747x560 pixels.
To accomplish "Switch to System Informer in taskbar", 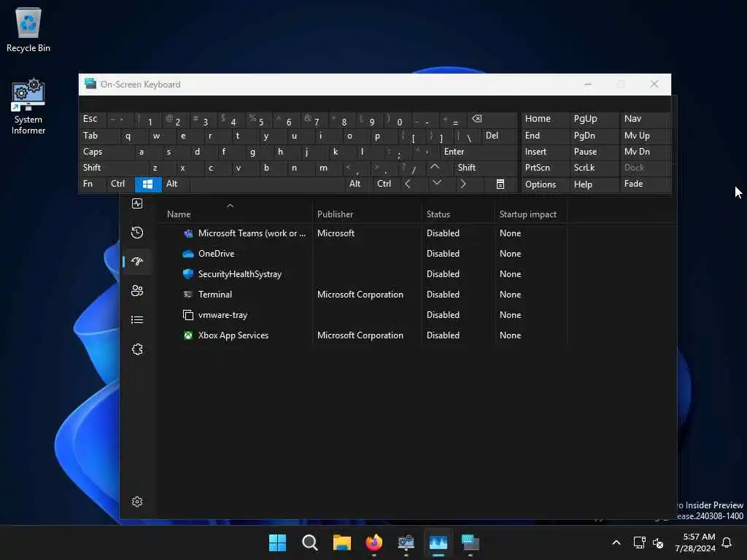I will (x=406, y=542).
